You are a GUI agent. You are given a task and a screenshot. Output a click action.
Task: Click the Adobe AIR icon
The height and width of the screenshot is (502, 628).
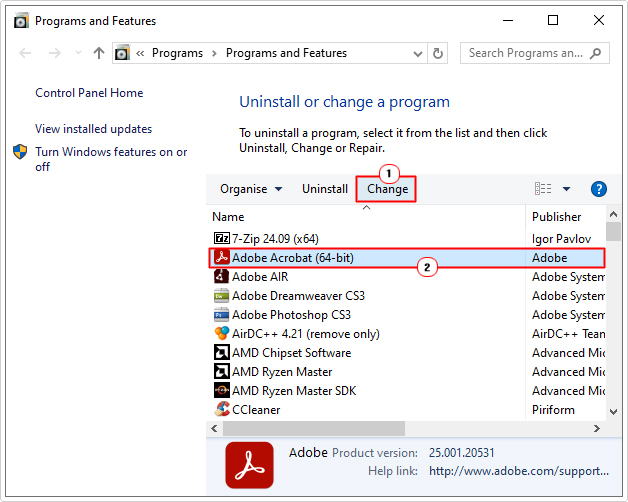[x=221, y=276]
